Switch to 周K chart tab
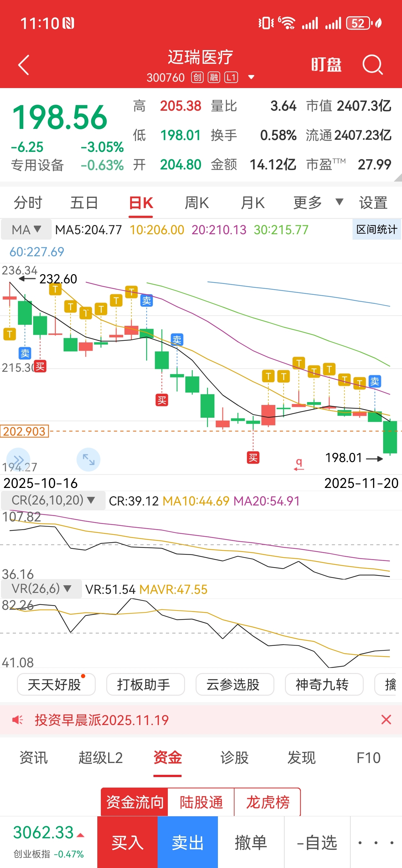This screenshot has height=868, width=402. [197, 203]
